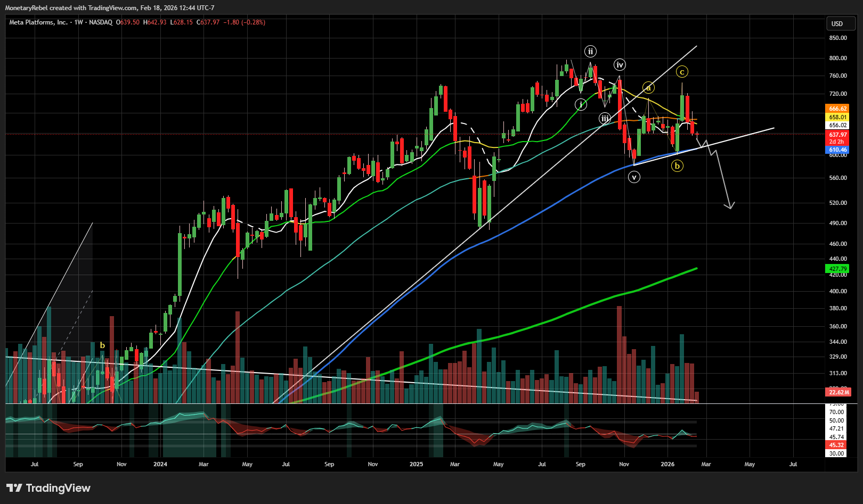Image resolution: width=863 pixels, height=504 pixels.
Task: Click the green 427.79 moving average label
Action: pyautogui.click(x=838, y=269)
